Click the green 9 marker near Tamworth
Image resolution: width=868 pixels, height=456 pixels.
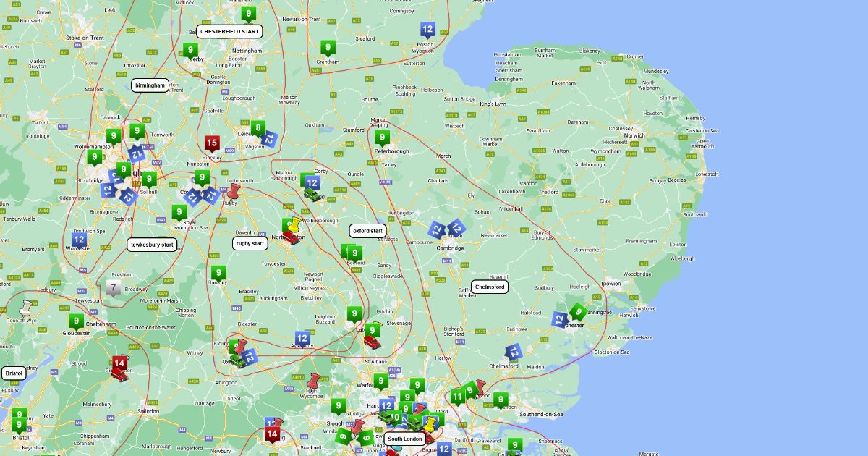137,132
